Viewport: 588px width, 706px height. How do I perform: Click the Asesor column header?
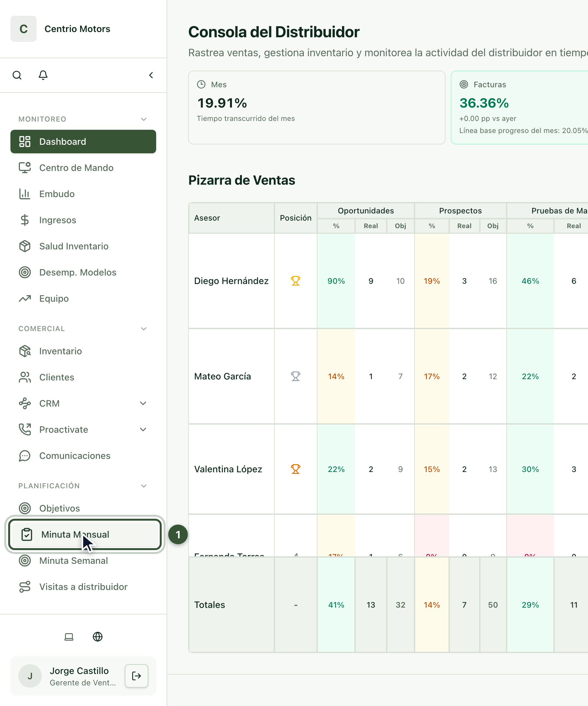point(232,218)
